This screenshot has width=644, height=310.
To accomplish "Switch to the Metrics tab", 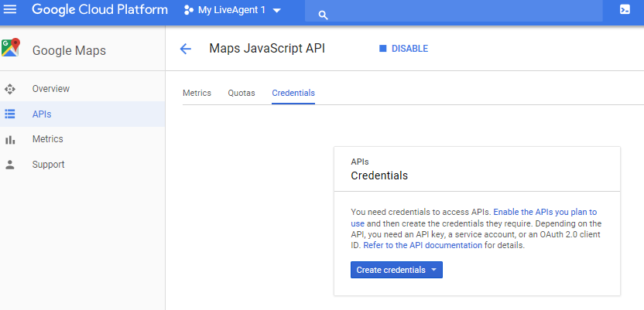I will tap(197, 93).
